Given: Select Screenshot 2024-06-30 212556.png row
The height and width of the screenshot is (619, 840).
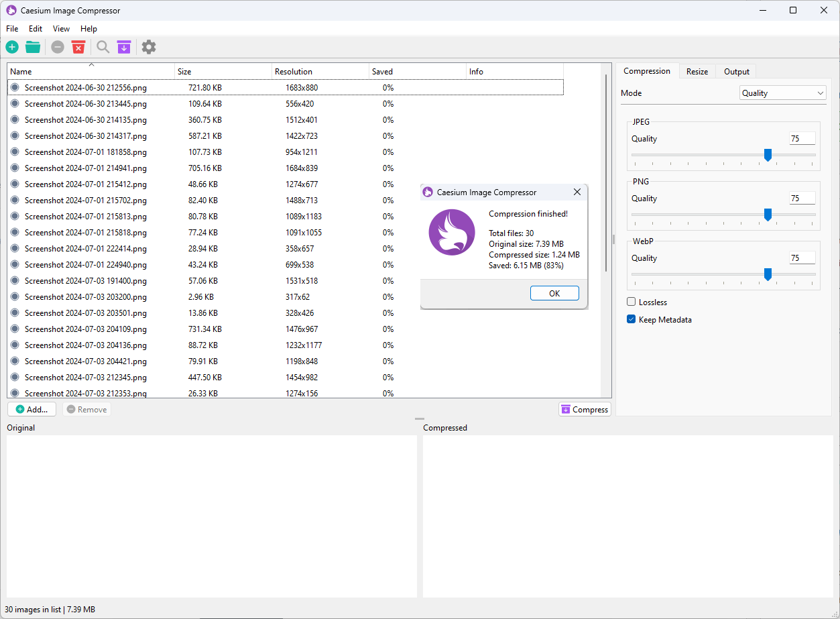Looking at the screenshot, I should tap(286, 88).
